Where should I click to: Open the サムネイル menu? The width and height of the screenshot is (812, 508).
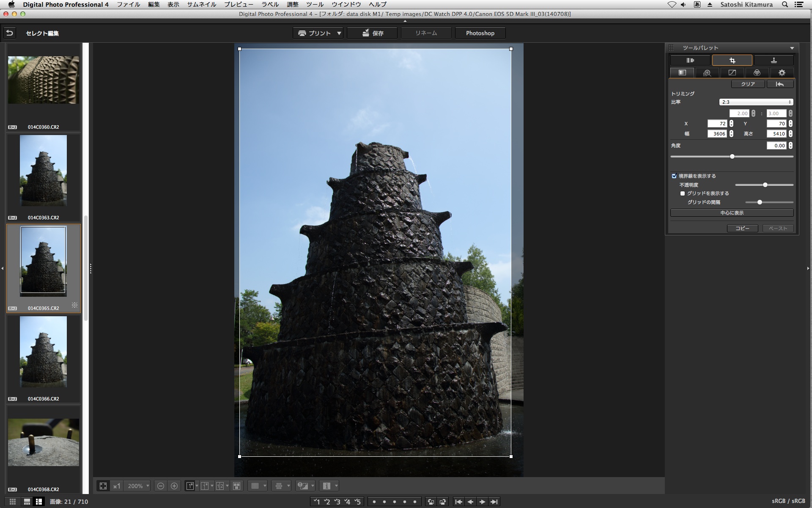(202, 5)
